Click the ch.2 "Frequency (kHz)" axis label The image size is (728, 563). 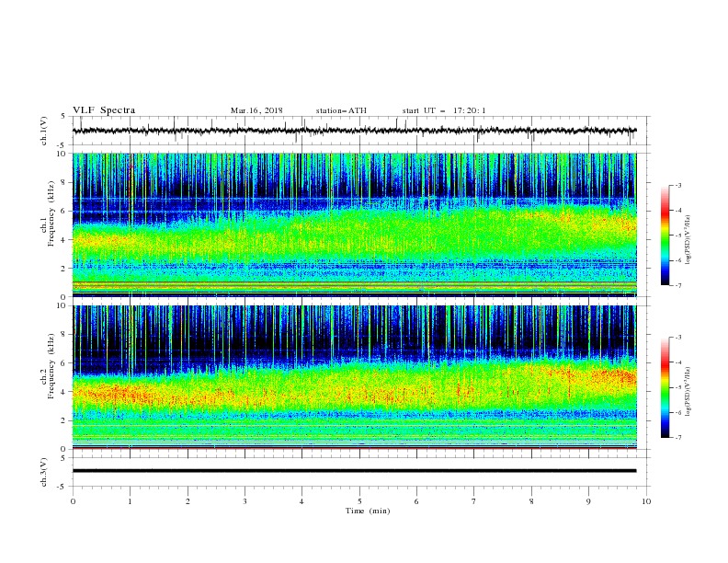point(51,366)
